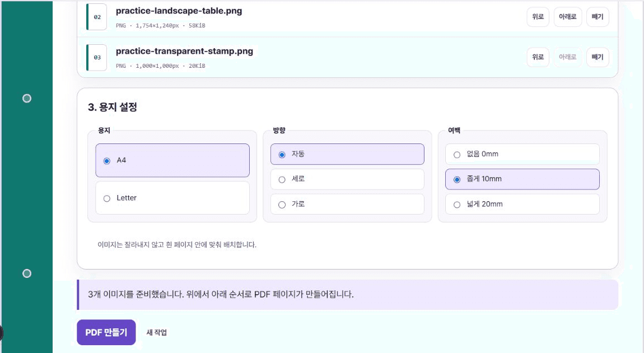Select 없음 0mm margin option

tap(522, 154)
